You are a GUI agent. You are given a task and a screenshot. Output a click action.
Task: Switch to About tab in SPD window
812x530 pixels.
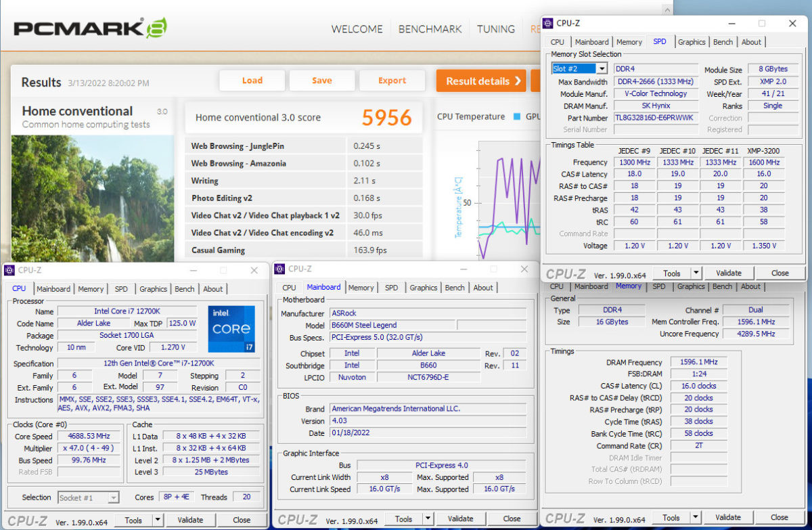point(751,42)
